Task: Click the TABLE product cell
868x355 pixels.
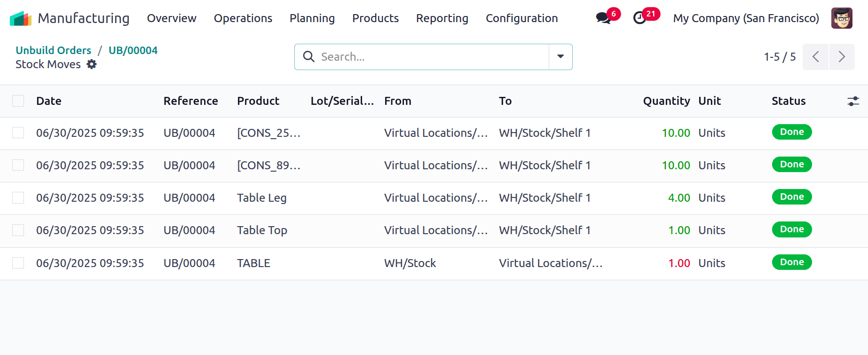Action: [x=253, y=263]
